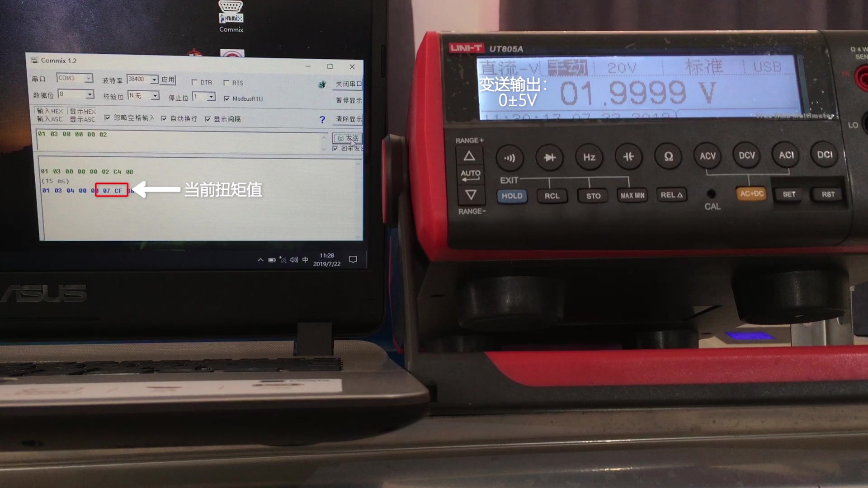
Task: Click the ACI measurement mode icon
Action: [x=786, y=155]
